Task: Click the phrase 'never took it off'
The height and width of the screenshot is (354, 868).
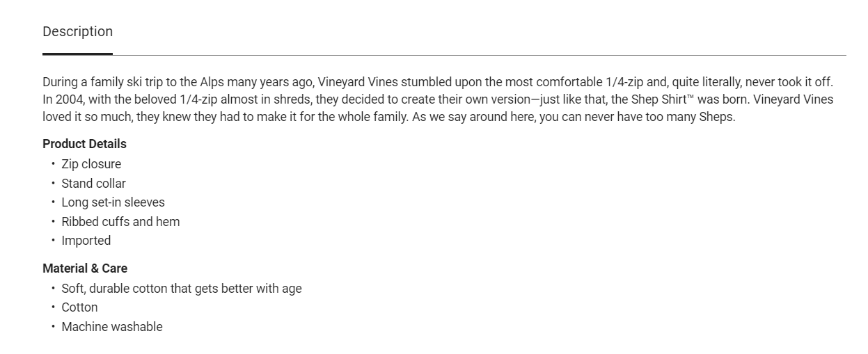Action: (x=789, y=82)
